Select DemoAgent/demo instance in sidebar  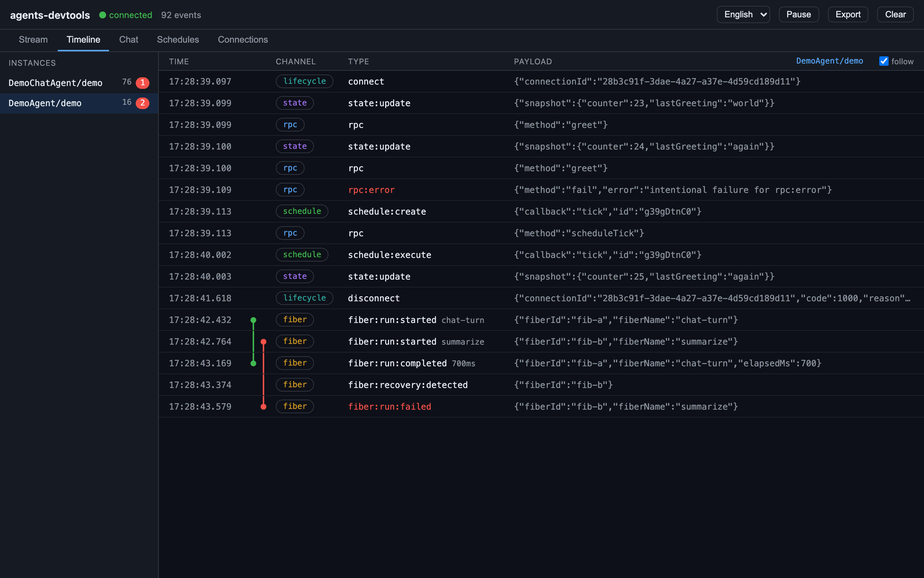point(79,103)
